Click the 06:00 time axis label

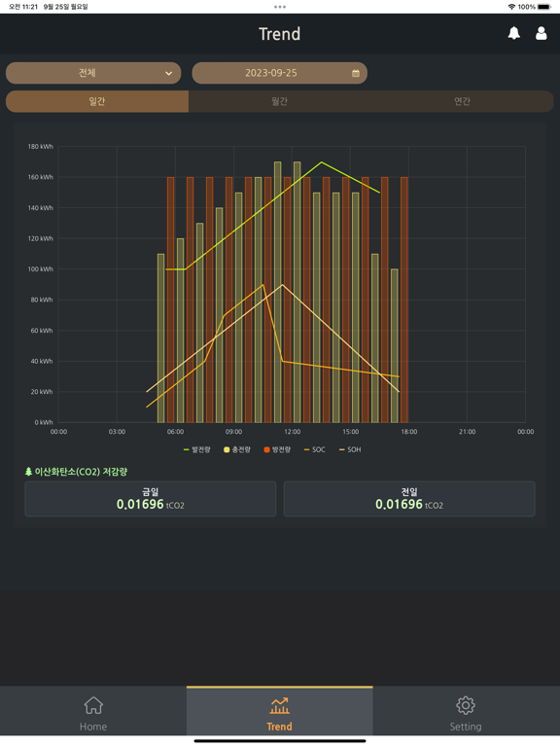(175, 432)
